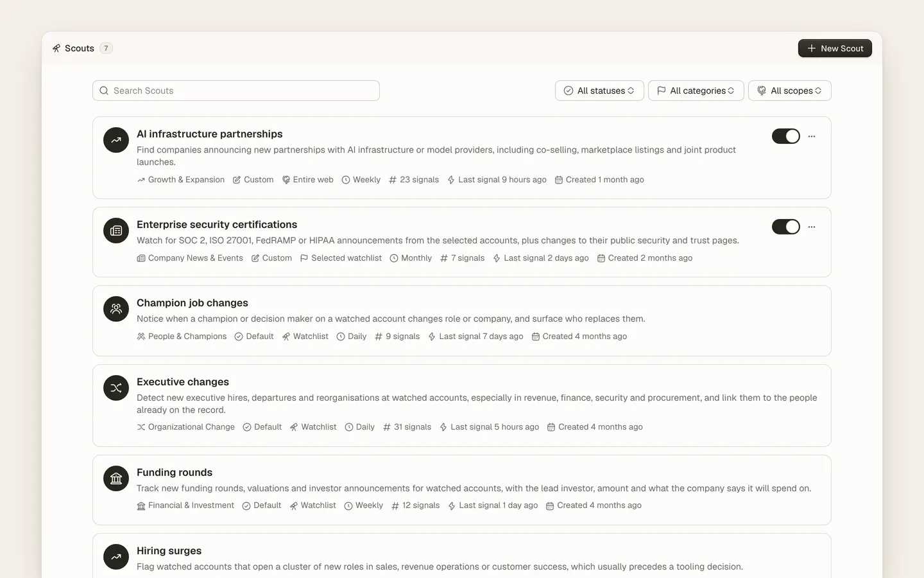Viewport: 924px width, 578px height.
Task: Click the lightning icon beside Last signal 9 hours ago
Action: coord(451,180)
